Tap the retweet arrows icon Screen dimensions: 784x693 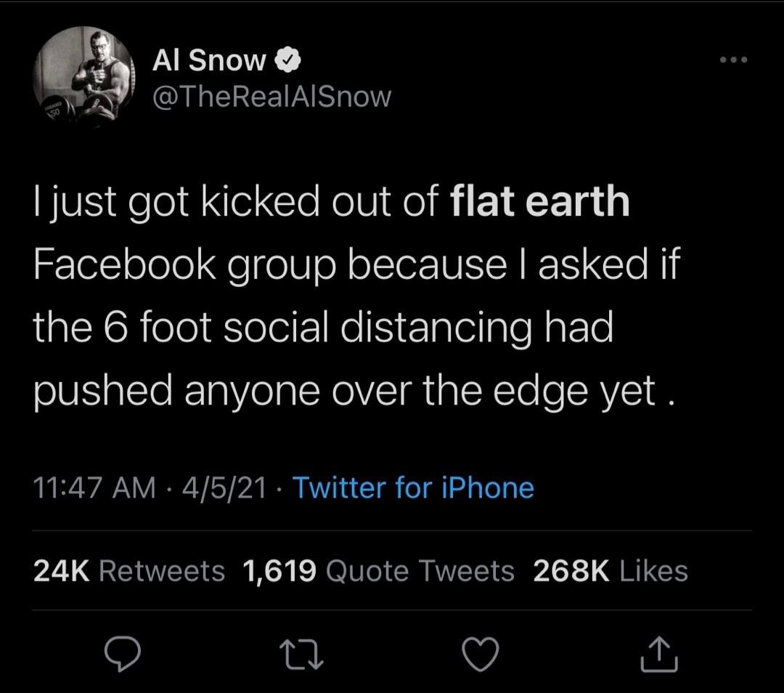(x=301, y=655)
